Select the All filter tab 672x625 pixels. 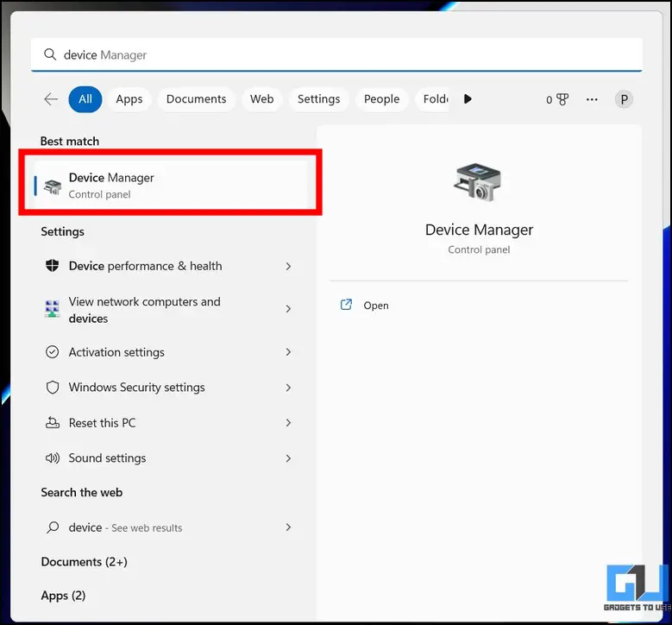(85, 99)
